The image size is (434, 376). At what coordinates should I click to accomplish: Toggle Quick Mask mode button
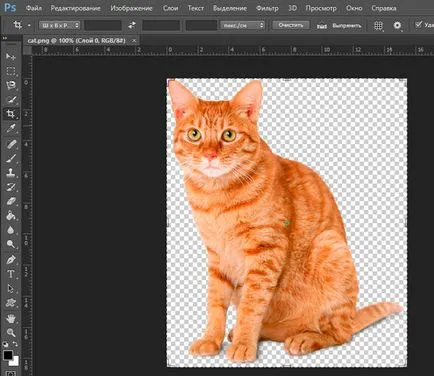click(11, 373)
